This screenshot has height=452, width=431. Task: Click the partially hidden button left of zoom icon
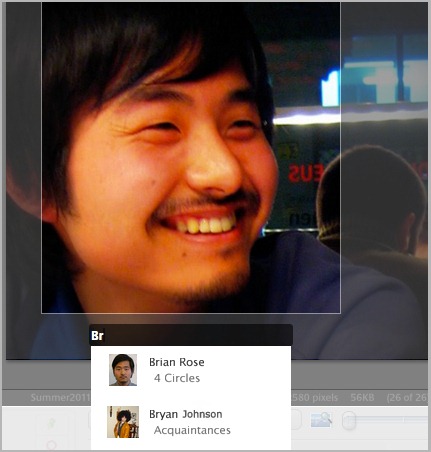(296, 420)
